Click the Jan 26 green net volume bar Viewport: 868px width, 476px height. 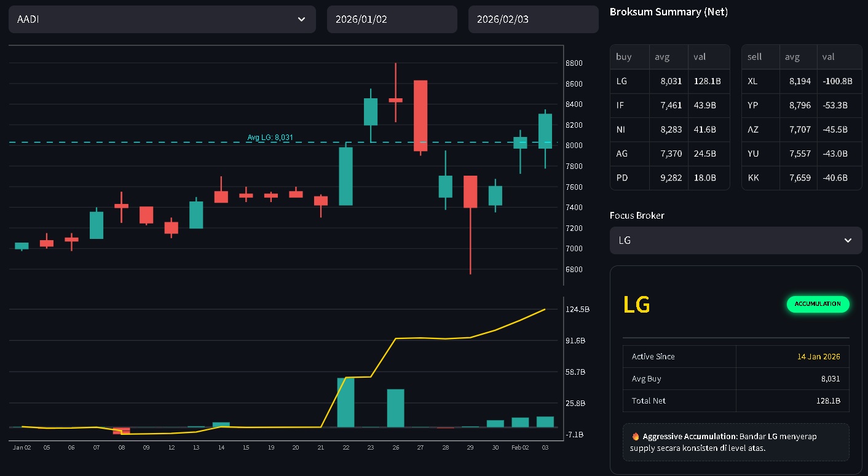point(395,408)
